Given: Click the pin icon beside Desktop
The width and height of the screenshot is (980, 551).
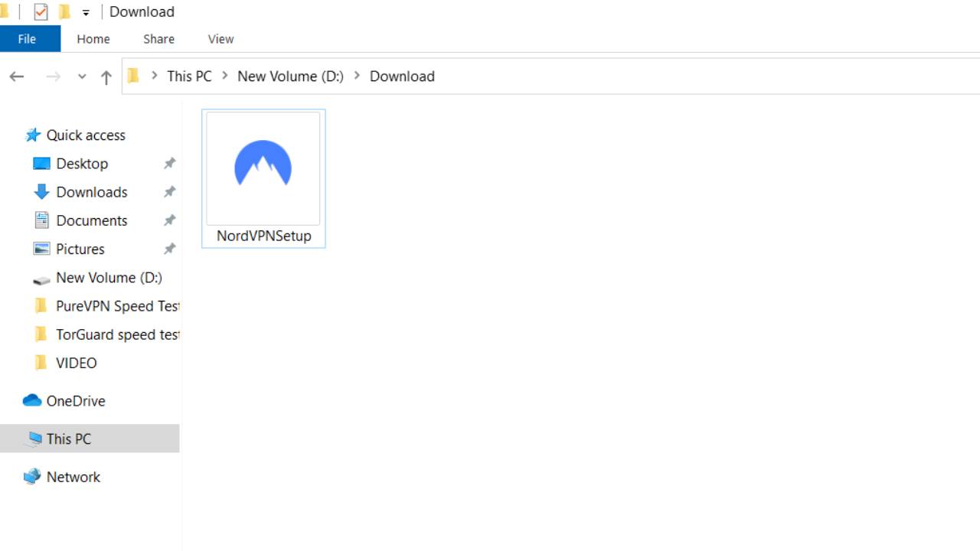Looking at the screenshot, I should tap(169, 163).
